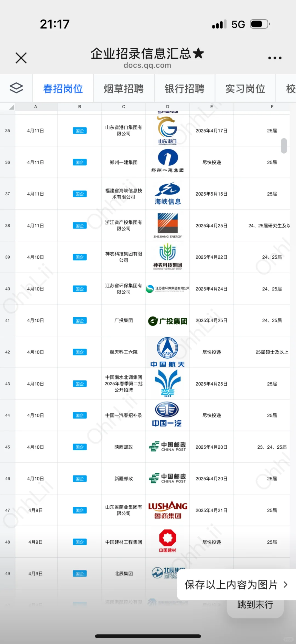Image resolution: width=296 pixels, height=644 pixels.
Task: Click the China Post logo for 新疆邮政
Action: tap(167, 478)
